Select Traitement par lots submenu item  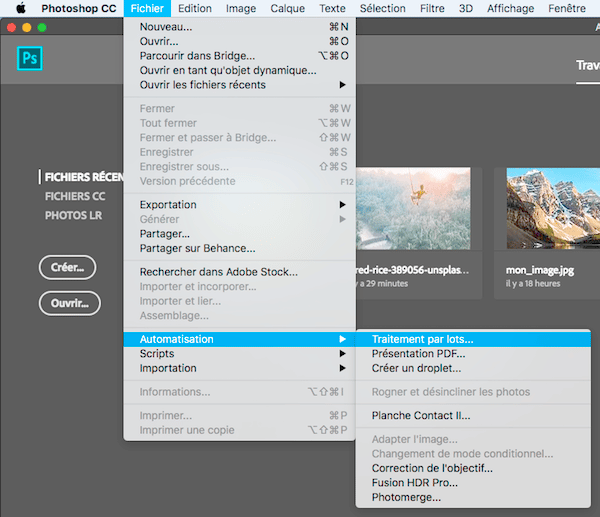coord(422,339)
